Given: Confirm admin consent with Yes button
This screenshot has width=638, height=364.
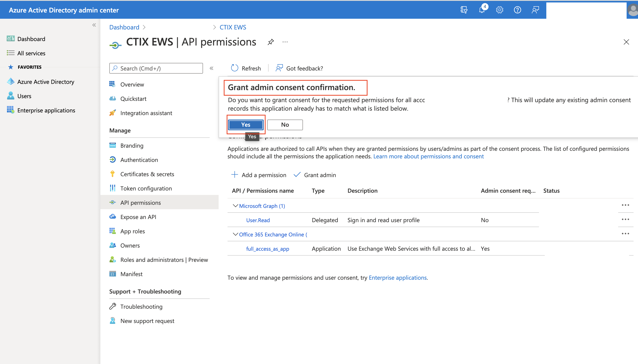Looking at the screenshot, I should (x=246, y=125).
